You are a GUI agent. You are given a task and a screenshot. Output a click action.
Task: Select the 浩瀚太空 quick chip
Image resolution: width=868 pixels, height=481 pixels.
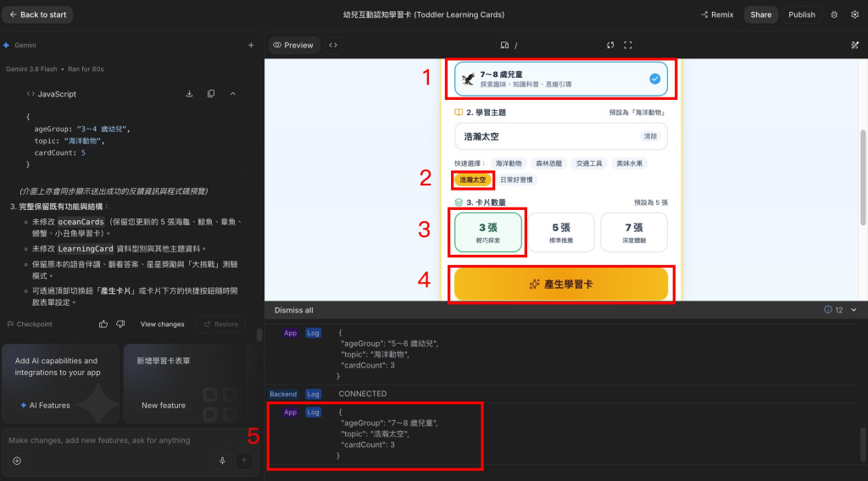pos(473,180)
